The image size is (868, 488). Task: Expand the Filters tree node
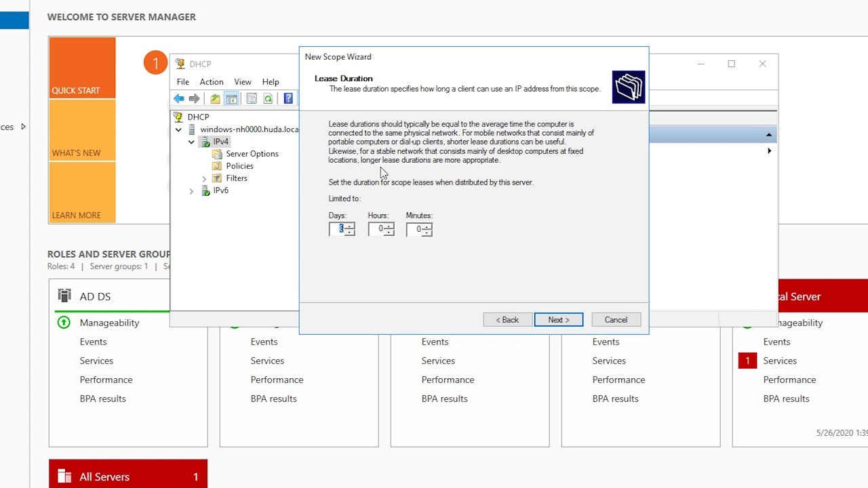(x=204, y=178)
